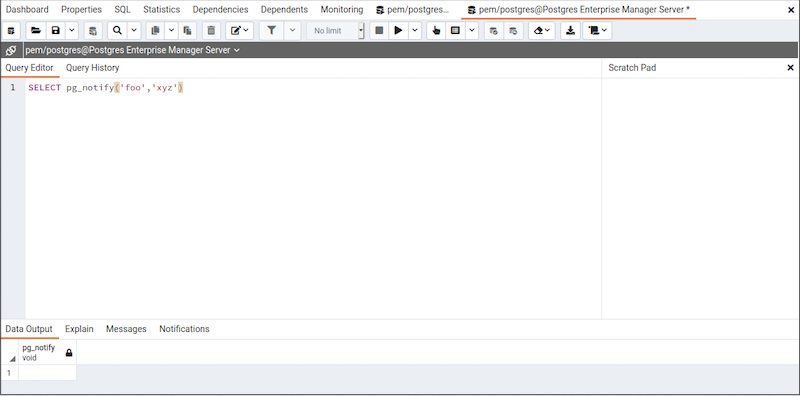
Task: Click the copy rows icon
Action: coord(156,31)
